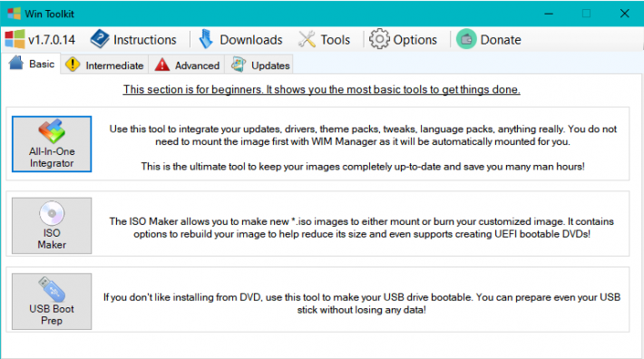Click the underlined 'This section is for beginners' text
The width and height of the screenshot is (644, 359).
pyautogui.click(x=322, y=90)
